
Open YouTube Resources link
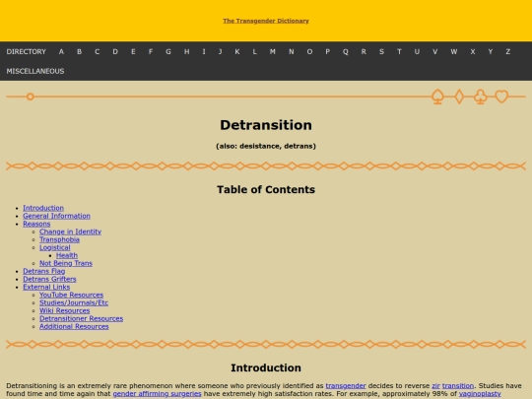[71, 295]
